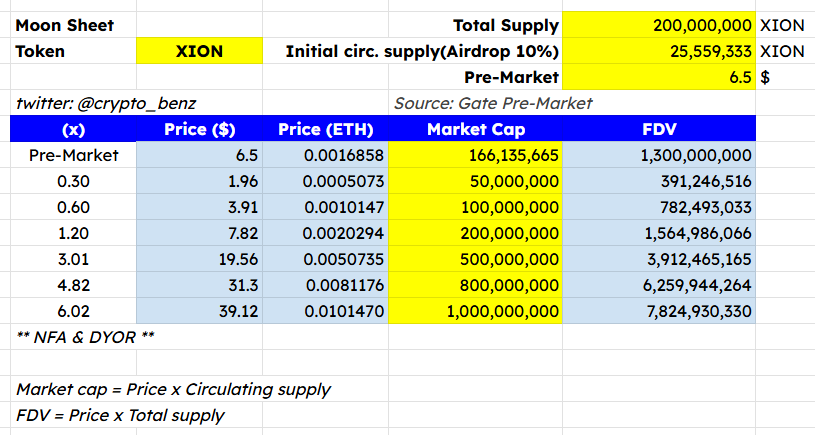The image size is (815, 435).
Task: Select the 3.01 multiplier cell
Action: point(73,259)
